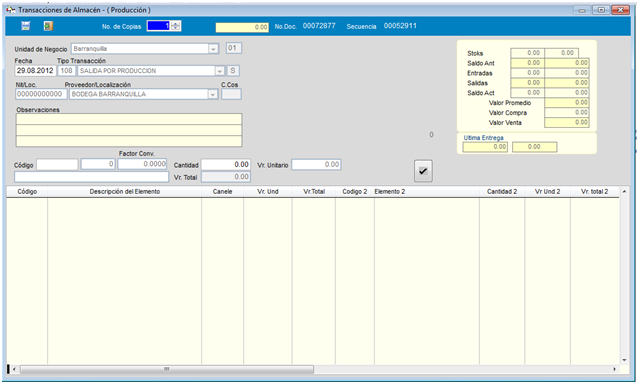Click the horizontal scrollbar thumb of the grid
639x384 pixels.
tap(167, 369)
